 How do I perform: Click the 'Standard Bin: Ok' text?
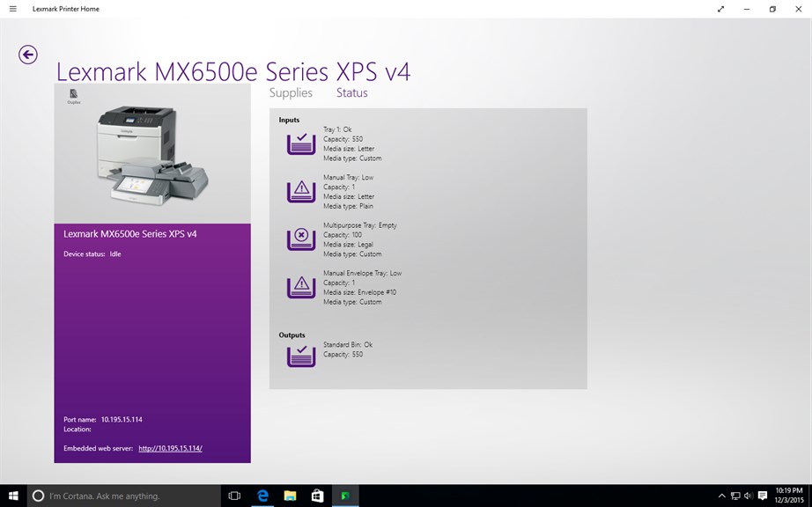(x=348, y=344)
